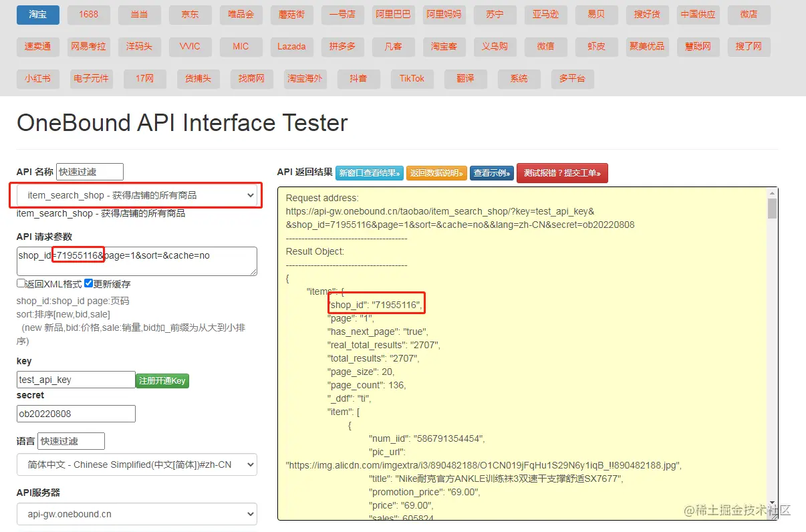
Task: Click the 返回数据说明 button
Action: coord(436,173)
